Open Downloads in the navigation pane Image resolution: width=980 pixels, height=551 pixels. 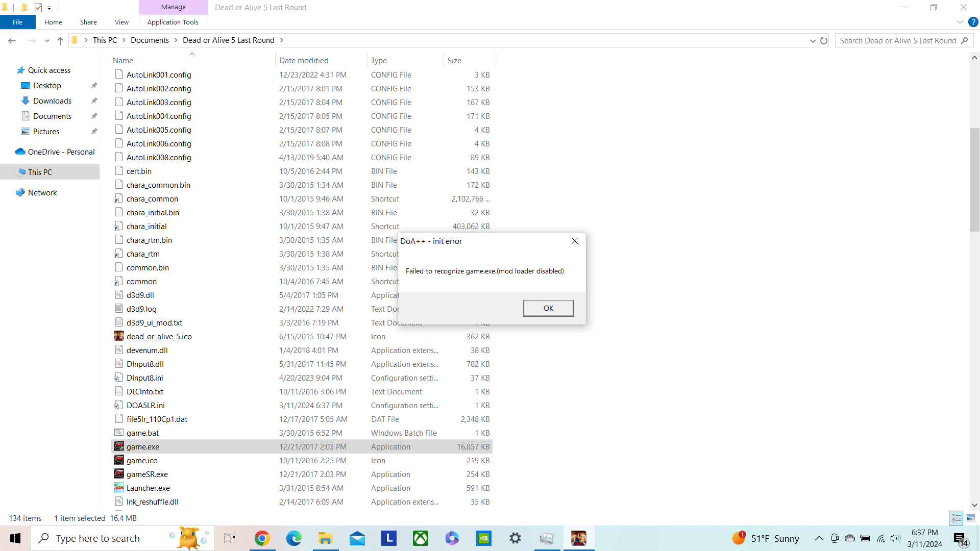pos(52,101)
